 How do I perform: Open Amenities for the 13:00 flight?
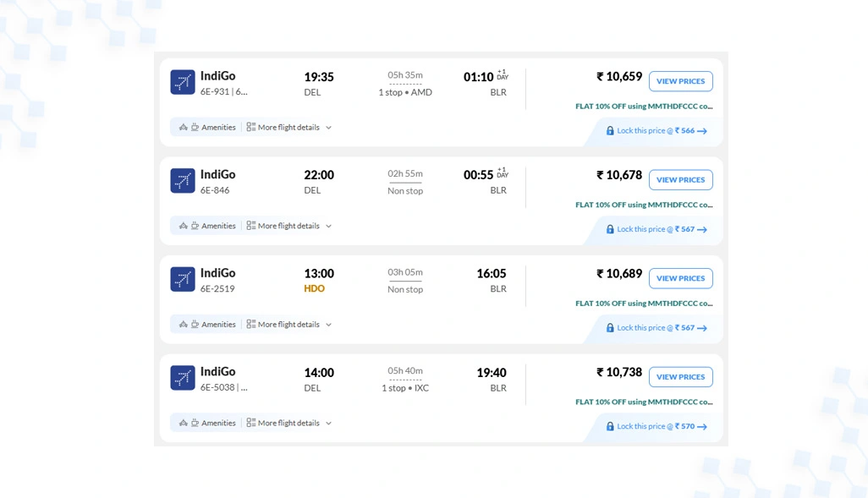207,325
